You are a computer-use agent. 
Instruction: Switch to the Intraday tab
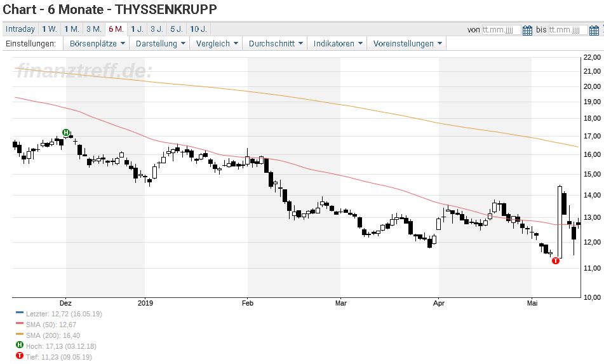[x=20, y=29]
